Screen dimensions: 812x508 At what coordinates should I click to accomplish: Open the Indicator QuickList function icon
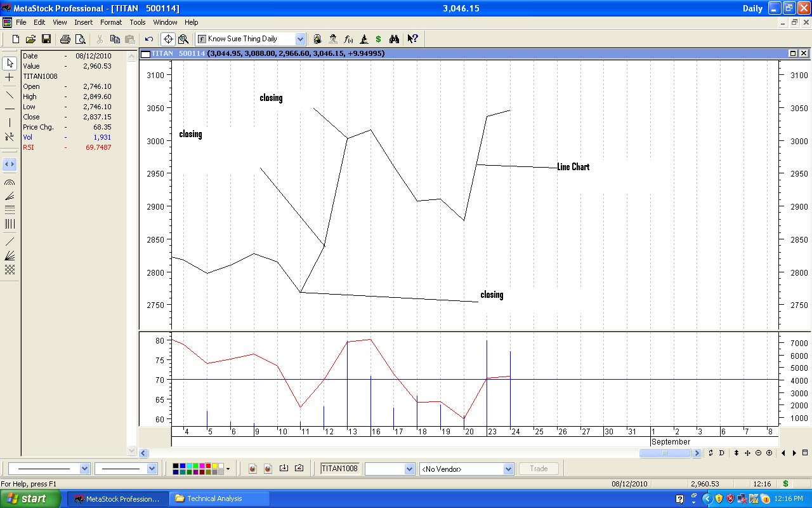[x=349, y=39]
